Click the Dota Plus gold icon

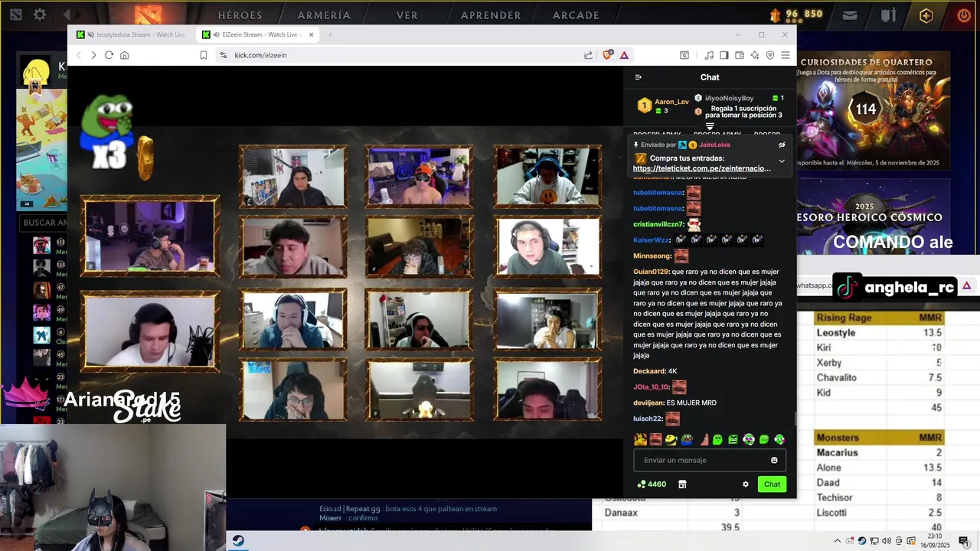pyautogui.click(x=926, y=15)
